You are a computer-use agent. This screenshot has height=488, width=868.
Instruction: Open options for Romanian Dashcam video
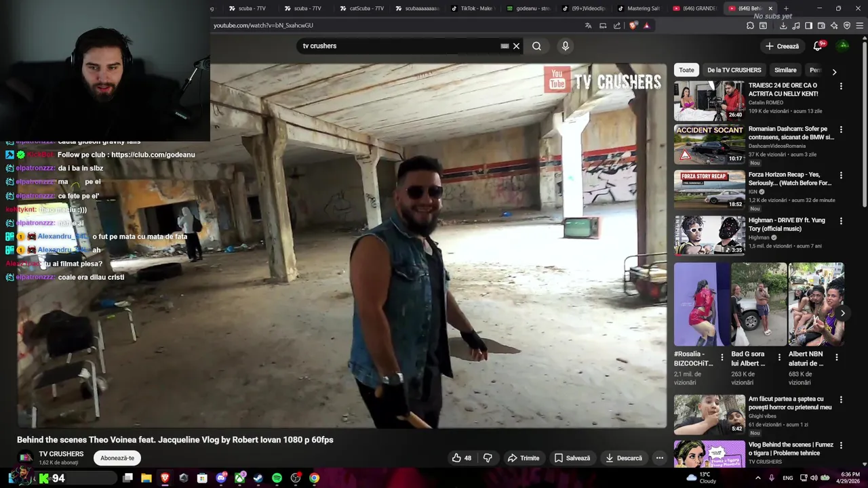pyautogui.click(x=841, y=129)
